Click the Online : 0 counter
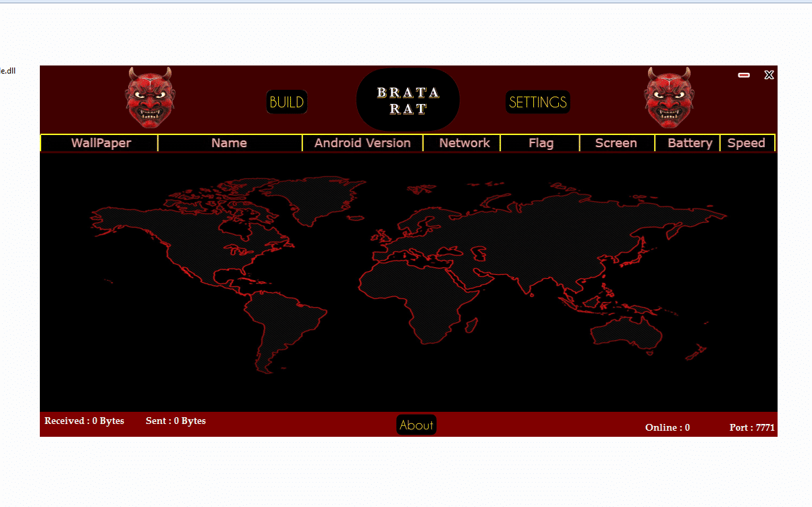 click(667, 427)
